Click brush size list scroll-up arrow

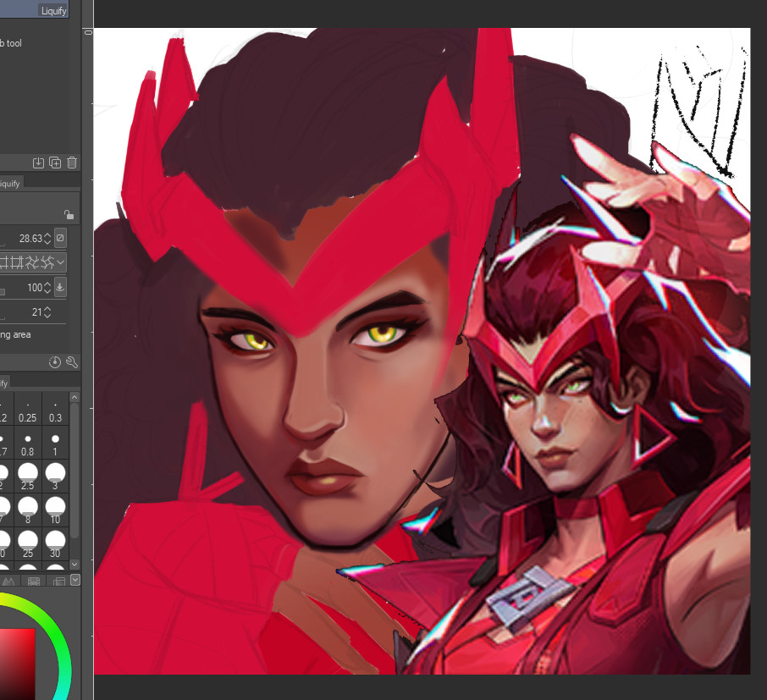pos(74,397)
